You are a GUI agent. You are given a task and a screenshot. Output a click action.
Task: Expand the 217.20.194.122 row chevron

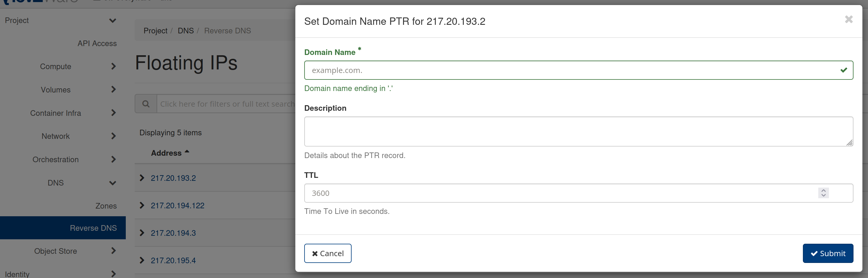coord(142,205)
